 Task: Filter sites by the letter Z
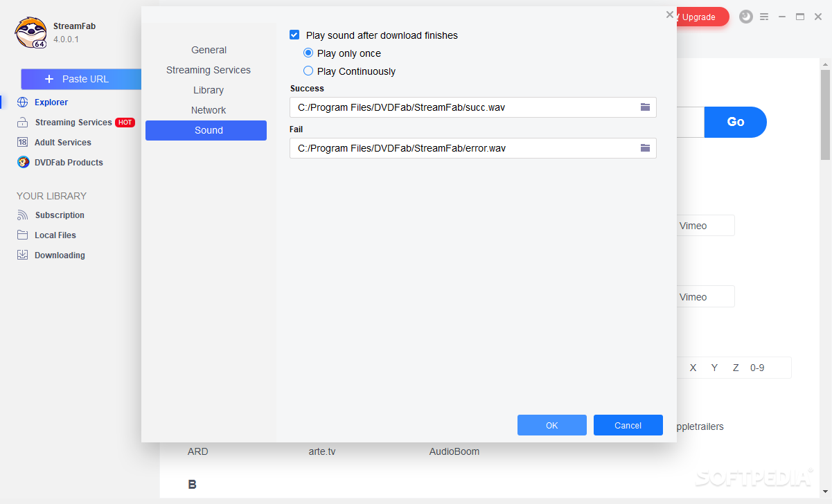point(736,368)
